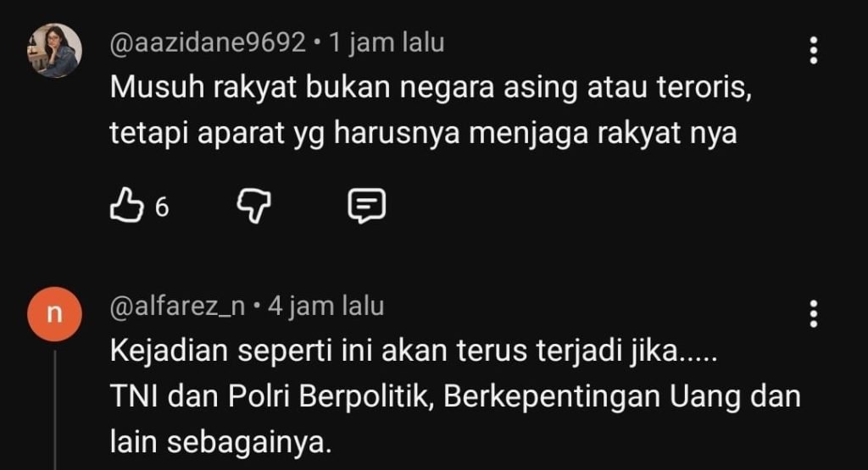The width and height of the screenshot is (868, 470).
Task: Open three-dot menu on @alfarez_n's comment
Action: click(x=813, y=314)
